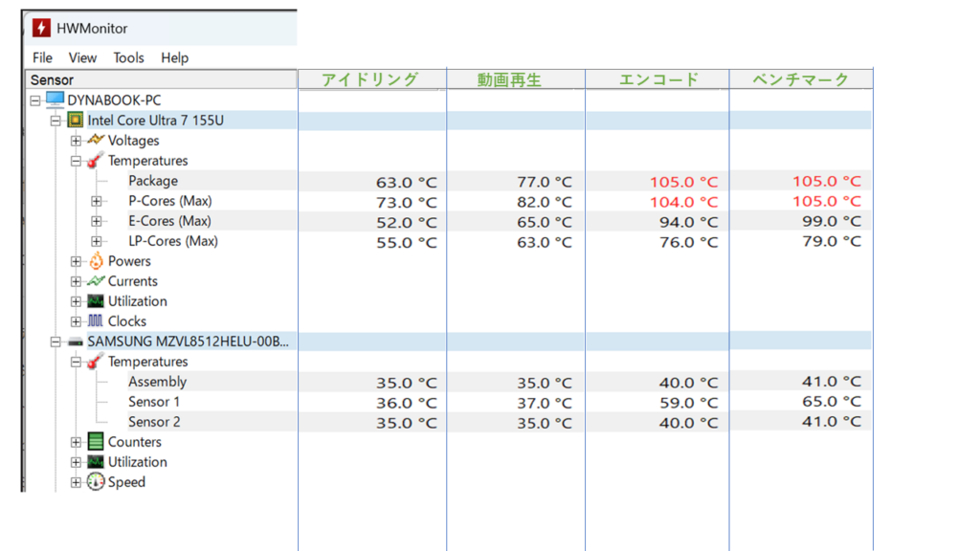980x551 pixels.
Task: Click the Intel Core Ultra CPU chip icon
Action: (75, 121)
